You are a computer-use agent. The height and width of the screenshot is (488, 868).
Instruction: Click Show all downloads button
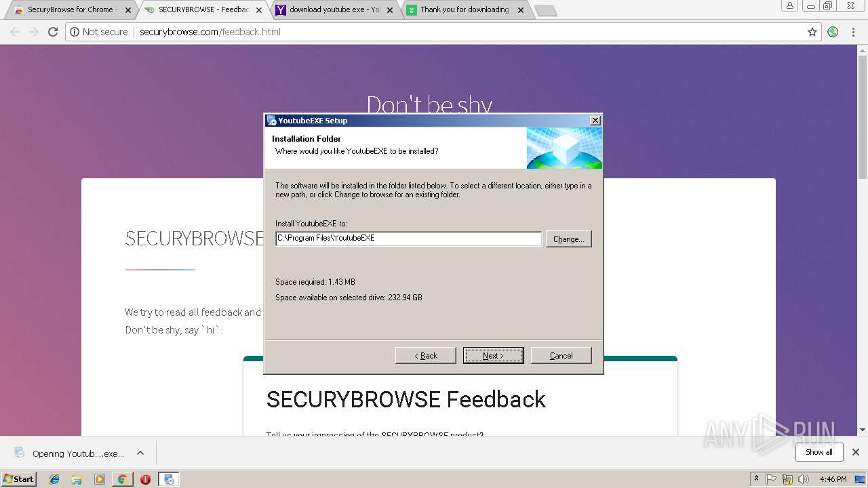819,452
